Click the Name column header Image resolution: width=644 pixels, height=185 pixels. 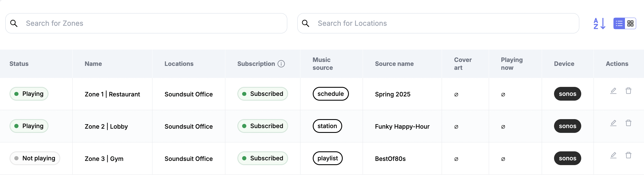[93, 64]
